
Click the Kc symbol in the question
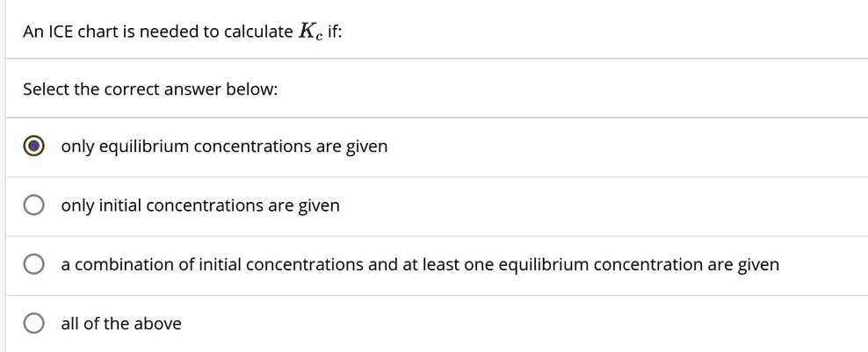[x=310, y=32]
